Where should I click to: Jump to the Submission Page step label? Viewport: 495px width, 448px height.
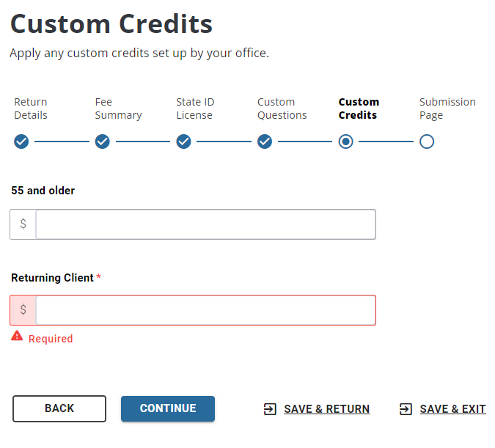coord(447,109)
